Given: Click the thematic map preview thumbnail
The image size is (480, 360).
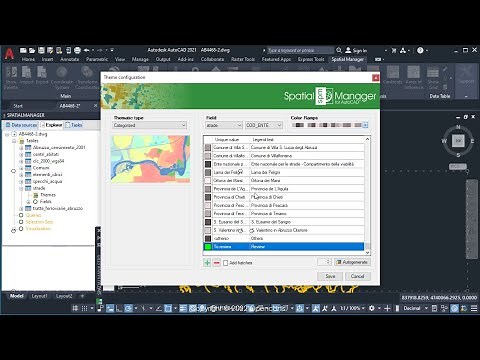Looking at the screenshot, I should click(x=150, y=159).
